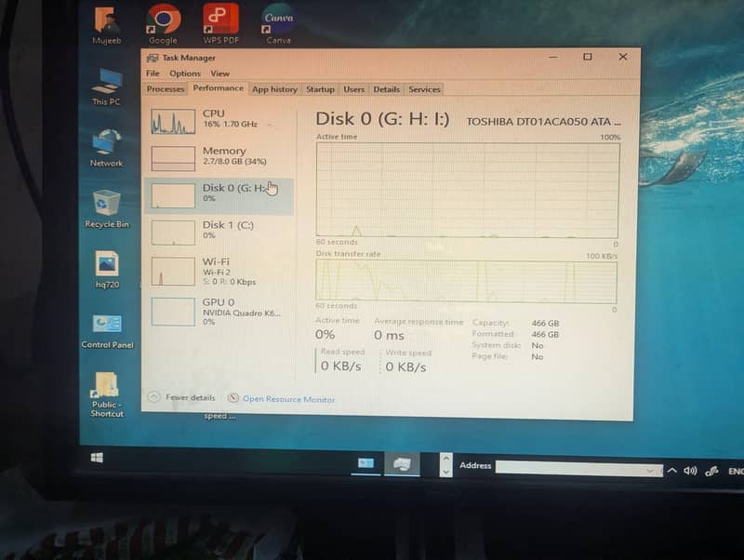
Task: Click the Task Manager taskbar icon
Action: tap(402, 463)
